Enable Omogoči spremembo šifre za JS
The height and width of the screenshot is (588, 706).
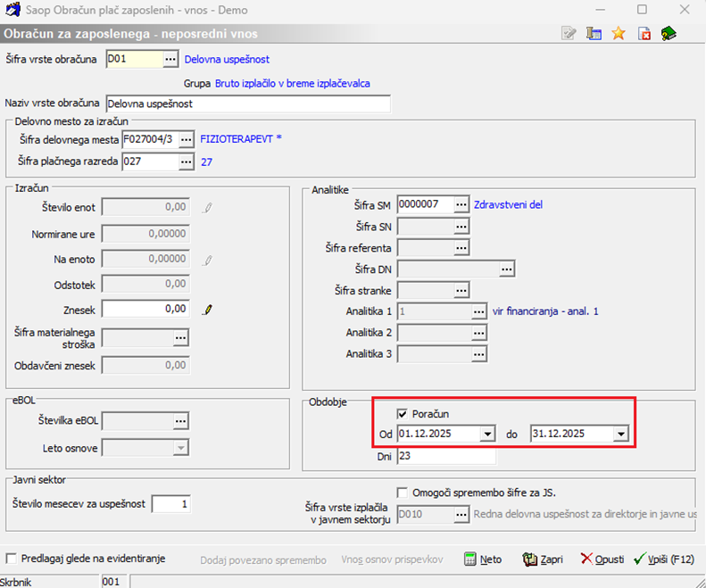(x=402, y=493)
